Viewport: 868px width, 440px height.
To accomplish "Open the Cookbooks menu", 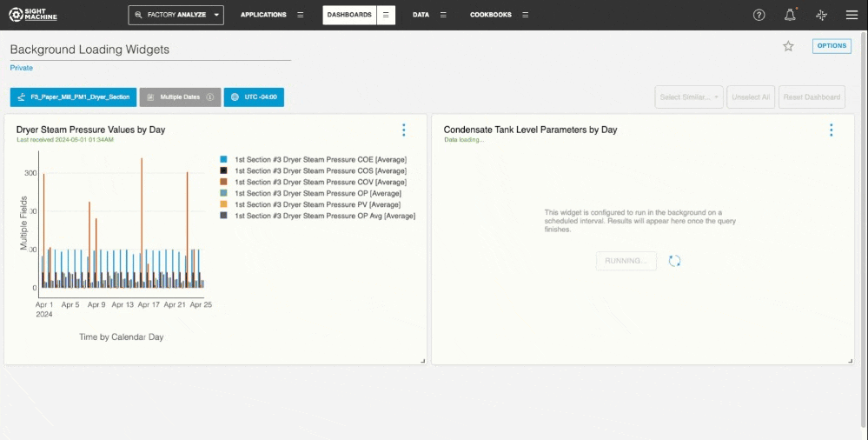I will point(491,15).
